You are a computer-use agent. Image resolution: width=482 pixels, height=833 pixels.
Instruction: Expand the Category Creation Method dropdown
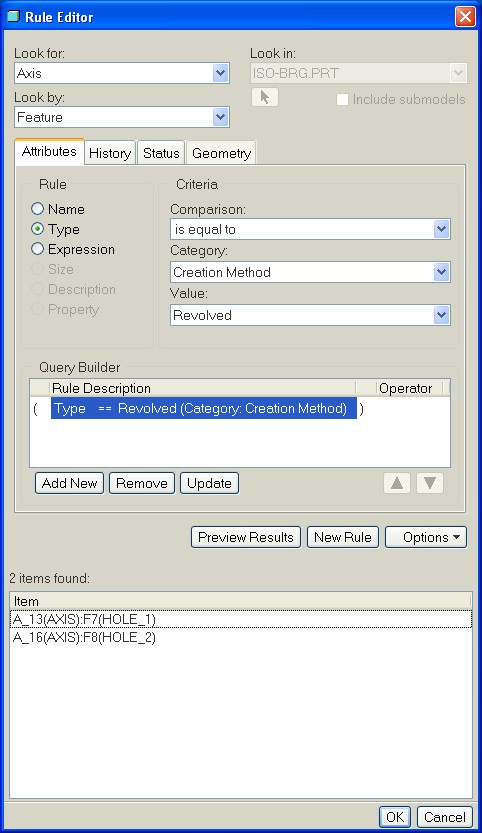pos(310,272)
